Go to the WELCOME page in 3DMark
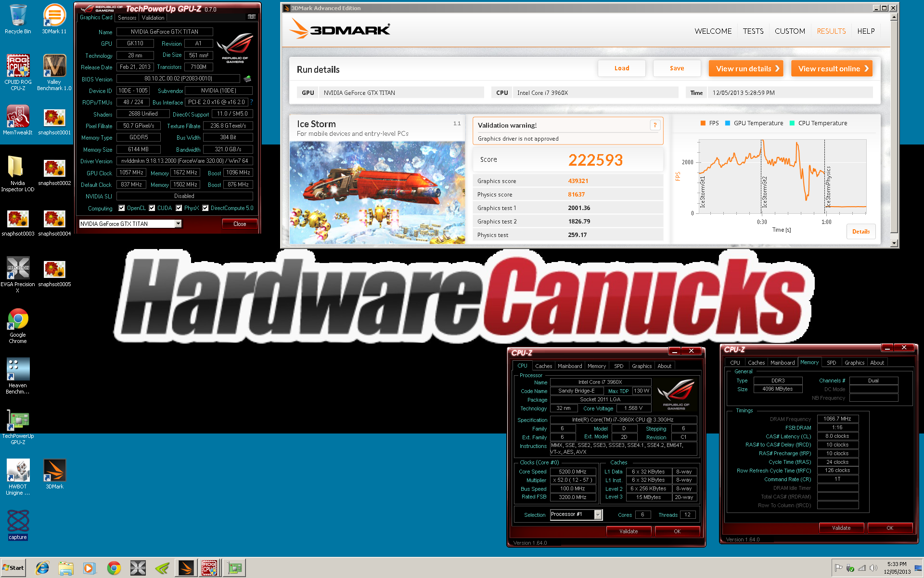 pyautogui.click(x=713, y=31)
